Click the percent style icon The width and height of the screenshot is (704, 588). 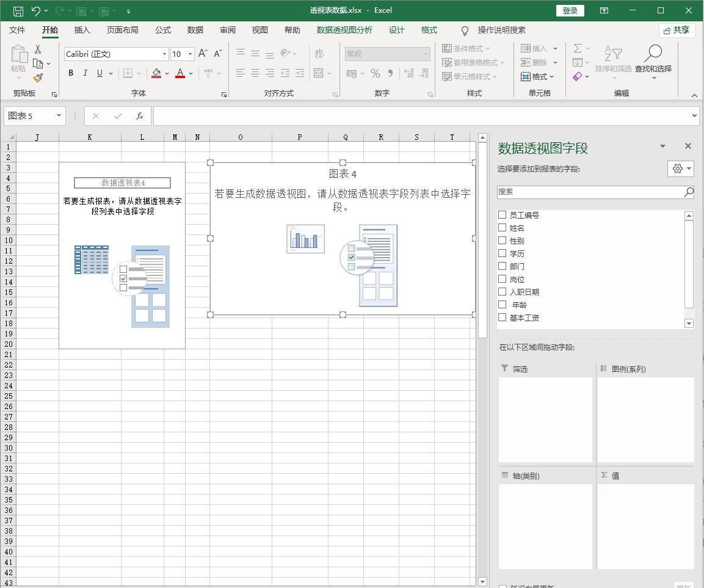[375, 73]
